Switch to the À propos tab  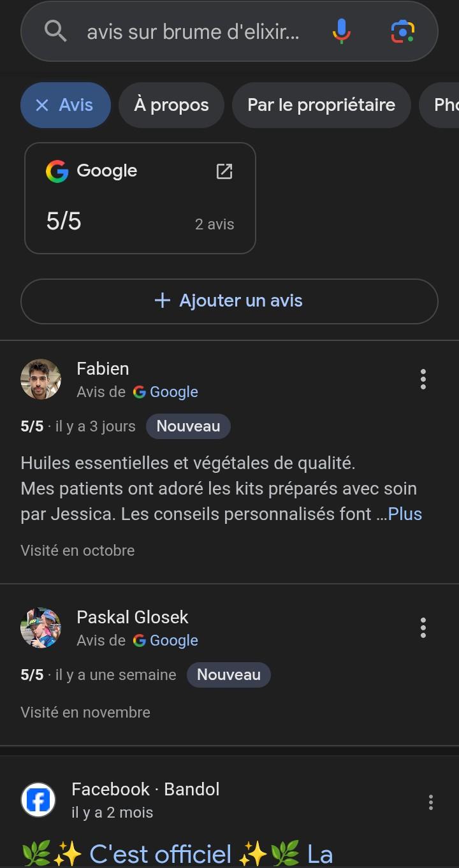point(171,105)
